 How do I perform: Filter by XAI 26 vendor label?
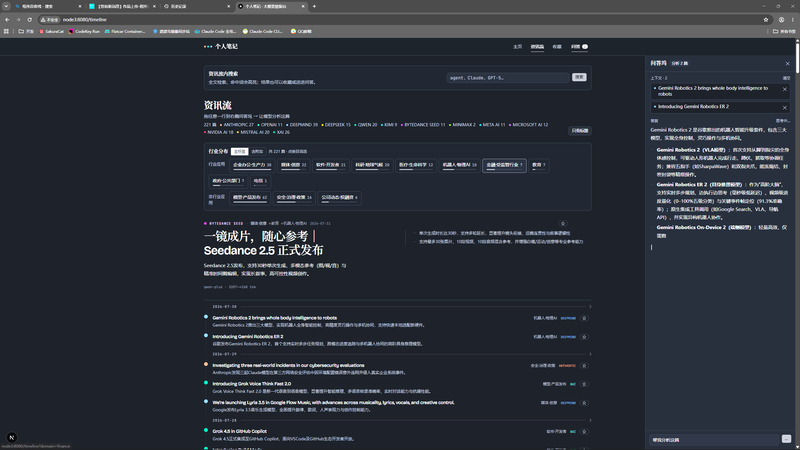(281, 132)
